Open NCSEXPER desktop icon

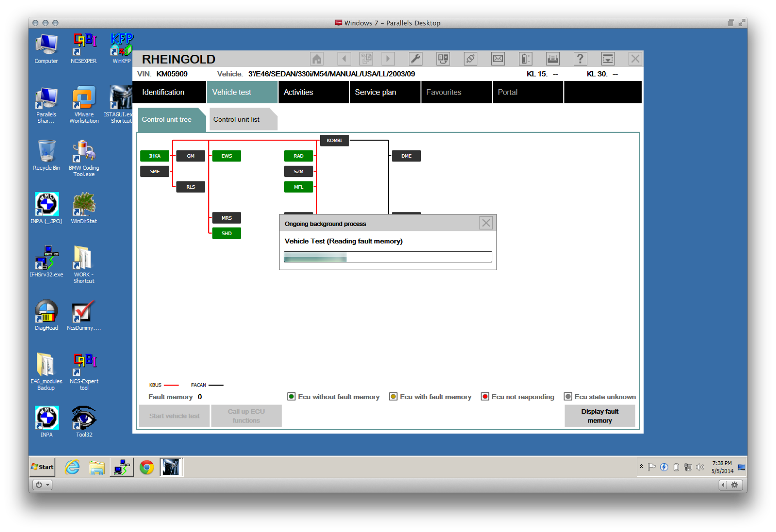[84, 49]
